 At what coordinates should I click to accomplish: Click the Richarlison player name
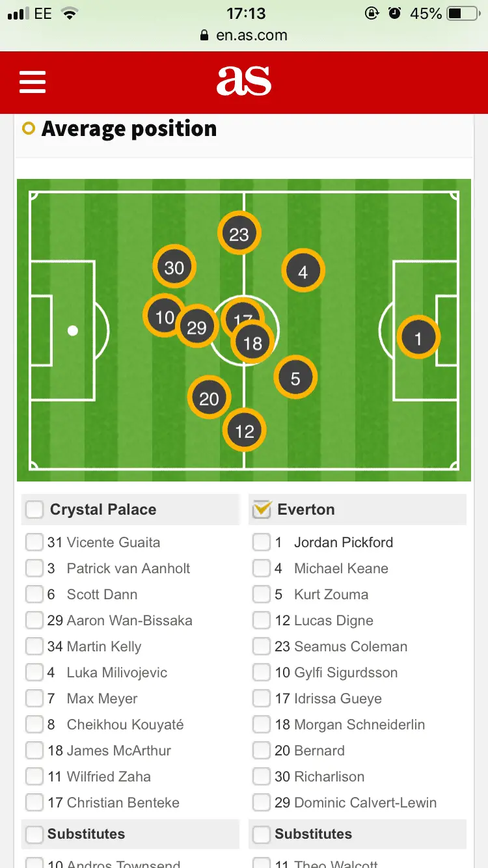[x=329, y=776]
